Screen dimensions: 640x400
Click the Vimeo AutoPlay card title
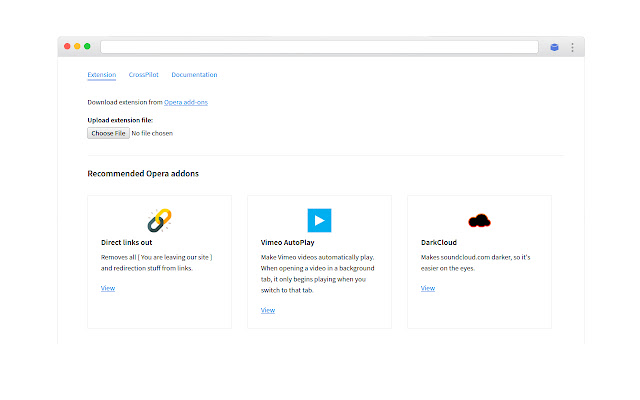(291, 242)
